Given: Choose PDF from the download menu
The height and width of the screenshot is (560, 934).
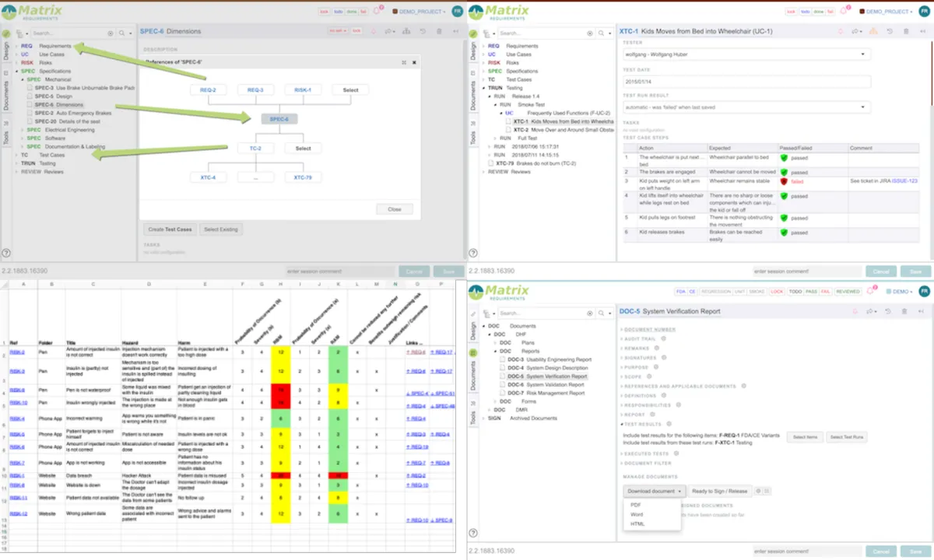Looking at the screenshot, I should pyautogui.click(x=635, y=506).
